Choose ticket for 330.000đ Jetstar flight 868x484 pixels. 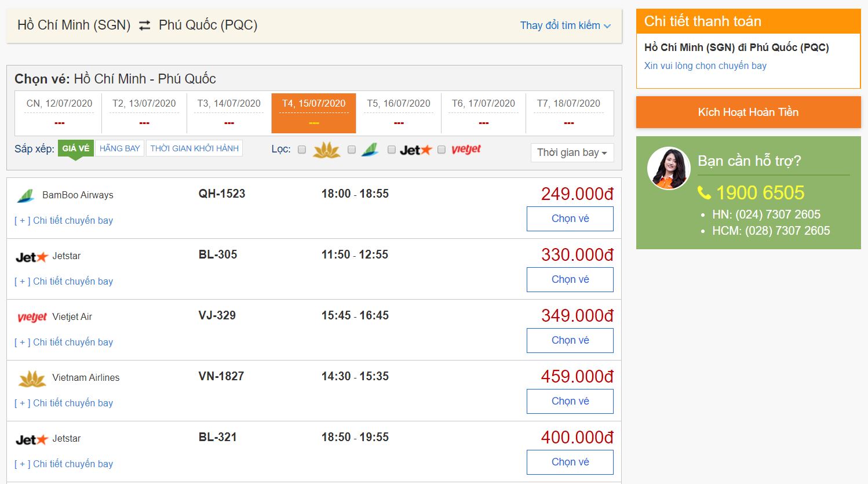pyautogui.click(x=570, y=279)
